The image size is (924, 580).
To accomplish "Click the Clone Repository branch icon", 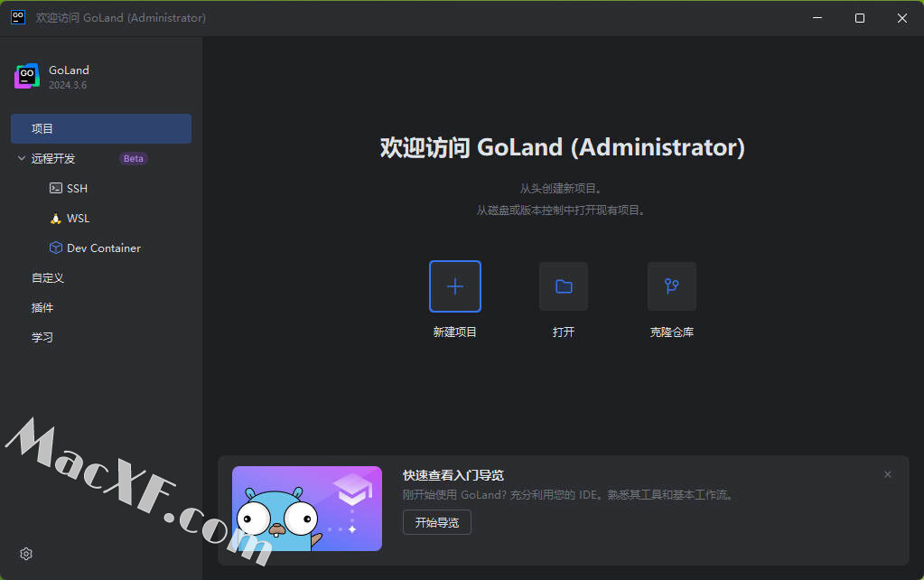I will tap(672, 286).
